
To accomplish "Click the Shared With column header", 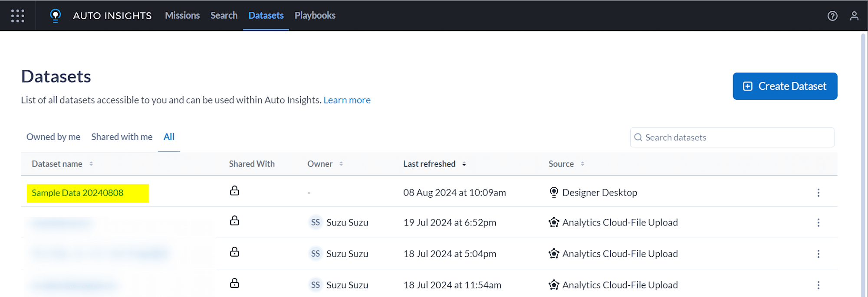I will point(252,164).
